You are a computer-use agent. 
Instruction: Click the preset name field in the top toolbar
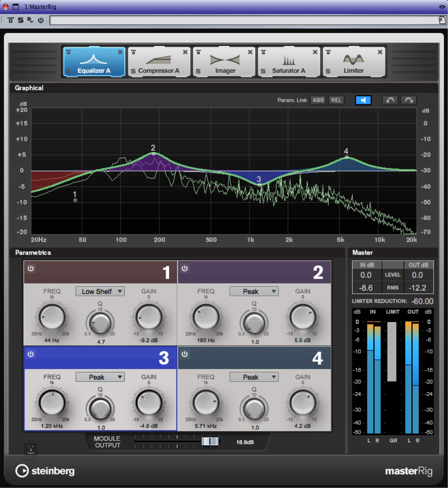[x=243, y=20]
